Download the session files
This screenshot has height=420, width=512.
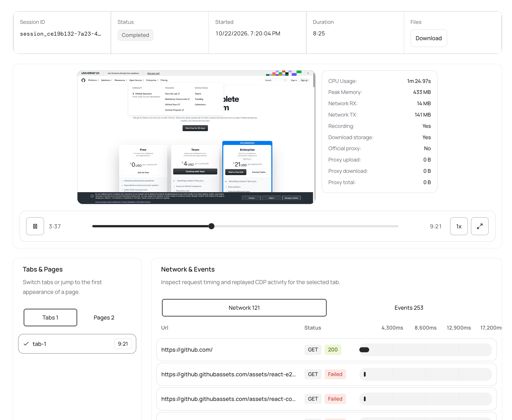click(x=429, y=38)
